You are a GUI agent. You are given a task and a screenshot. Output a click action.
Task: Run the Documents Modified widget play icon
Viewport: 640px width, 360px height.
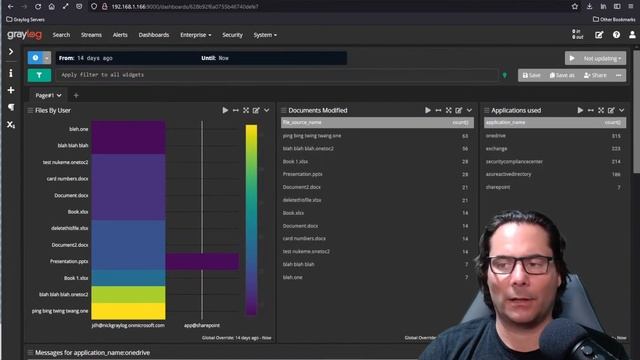click(x=427, y=110)
